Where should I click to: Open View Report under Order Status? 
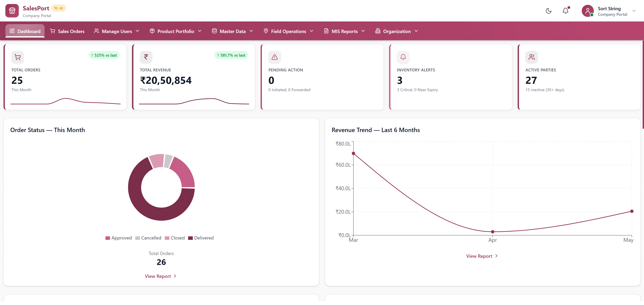161,277
